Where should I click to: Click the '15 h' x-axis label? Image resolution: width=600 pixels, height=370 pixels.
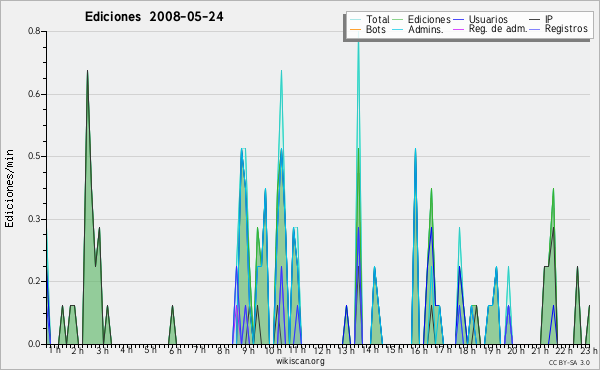pos(394,350)
